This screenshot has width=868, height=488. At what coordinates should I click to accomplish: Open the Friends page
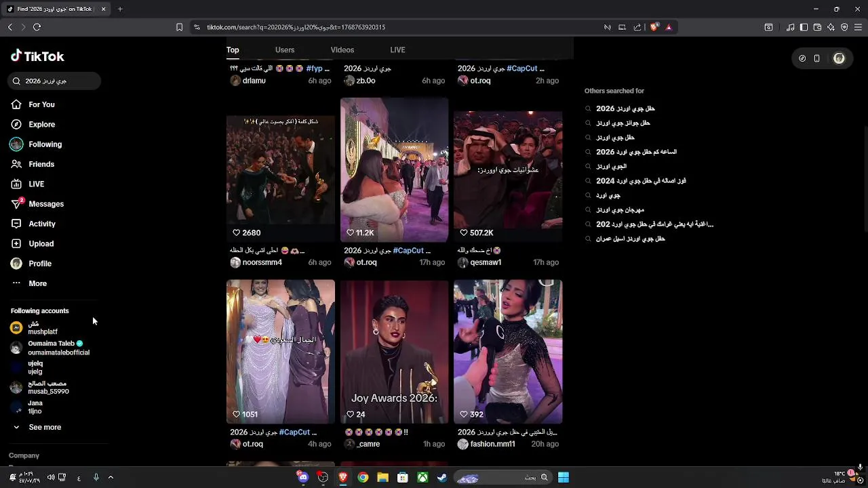pyautogui.click(x=41, y=164)
